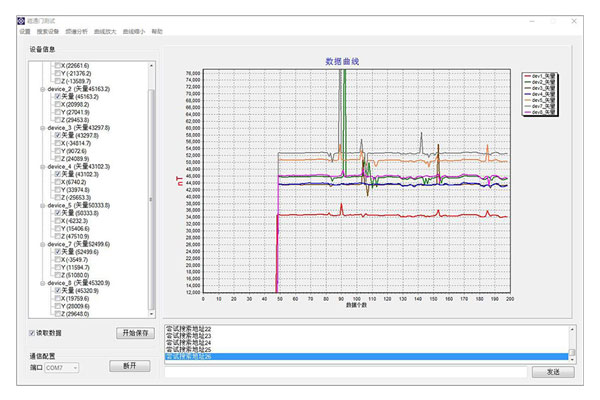Screen dimensions: 600x400
Task: Click the 发送 send button
Action: pos(552,371)
